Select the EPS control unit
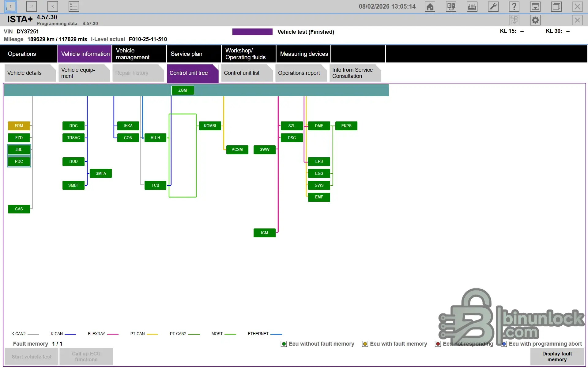The height and width of the screenshot is (368, 588). click(x=319, y=161)
